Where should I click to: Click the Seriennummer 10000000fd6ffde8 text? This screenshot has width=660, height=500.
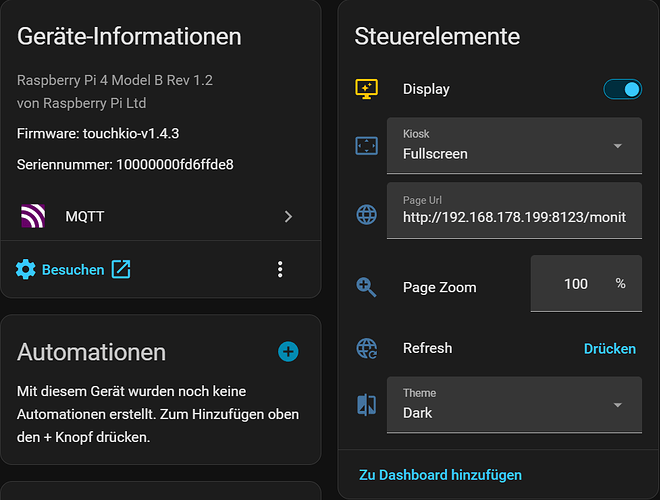click(125, 165)
